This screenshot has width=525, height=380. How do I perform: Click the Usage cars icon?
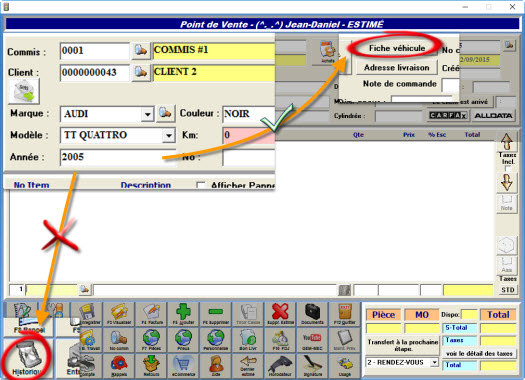click(345, 366)
